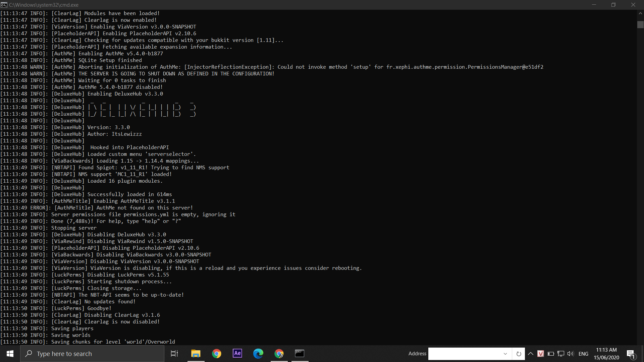Image resolution: width=644 pixels, height=362 pixels.
Task: Open the battery status tray icon
Action: point(551,354)
